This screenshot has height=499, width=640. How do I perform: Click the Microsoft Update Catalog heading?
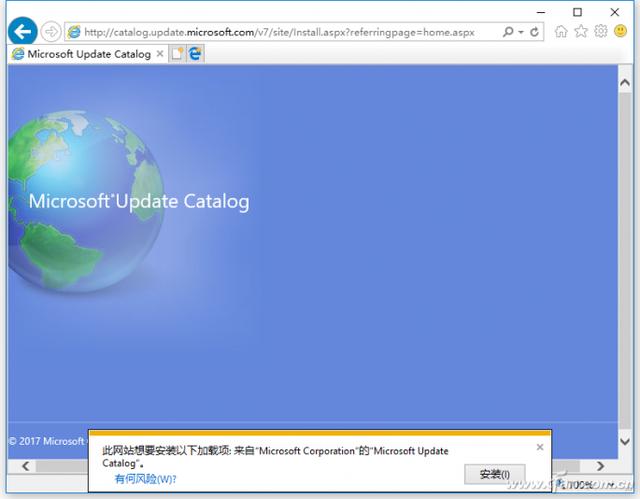139,201
